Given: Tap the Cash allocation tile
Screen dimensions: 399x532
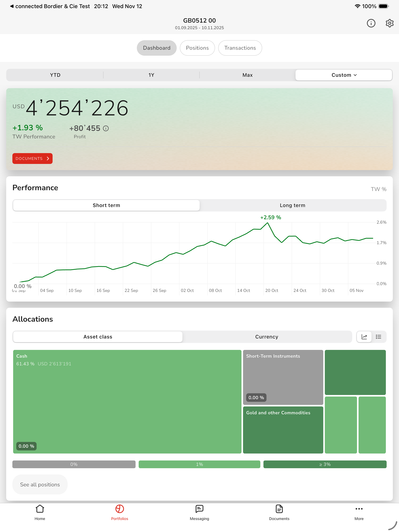Looking at the screenshot, I should [127, 402].
